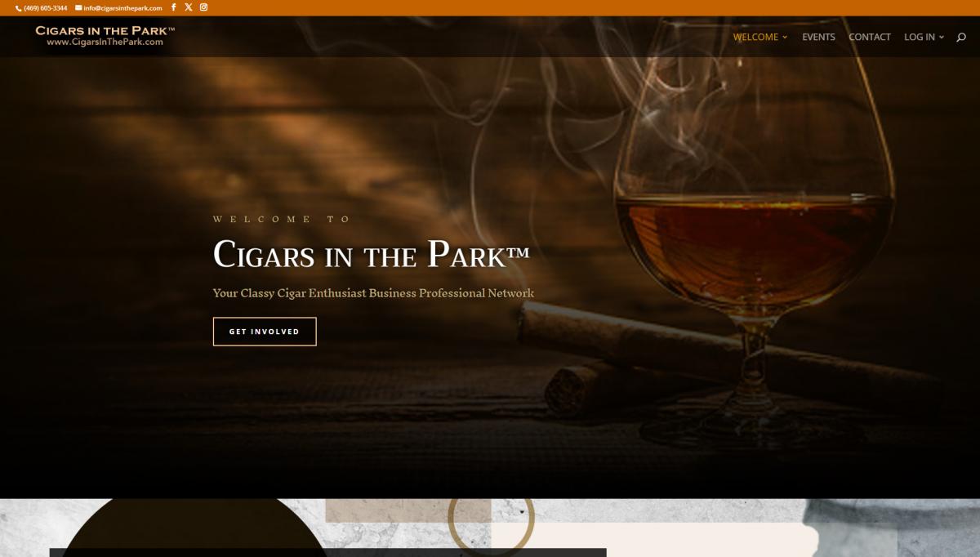The height and width of the screenshot is (557, 980).
Task: Call the (469) 605-3344 phone link
Action: [45, 8]
